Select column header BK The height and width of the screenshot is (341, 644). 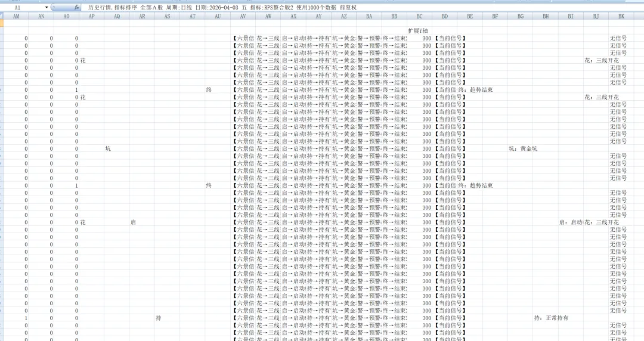point(621,17)
